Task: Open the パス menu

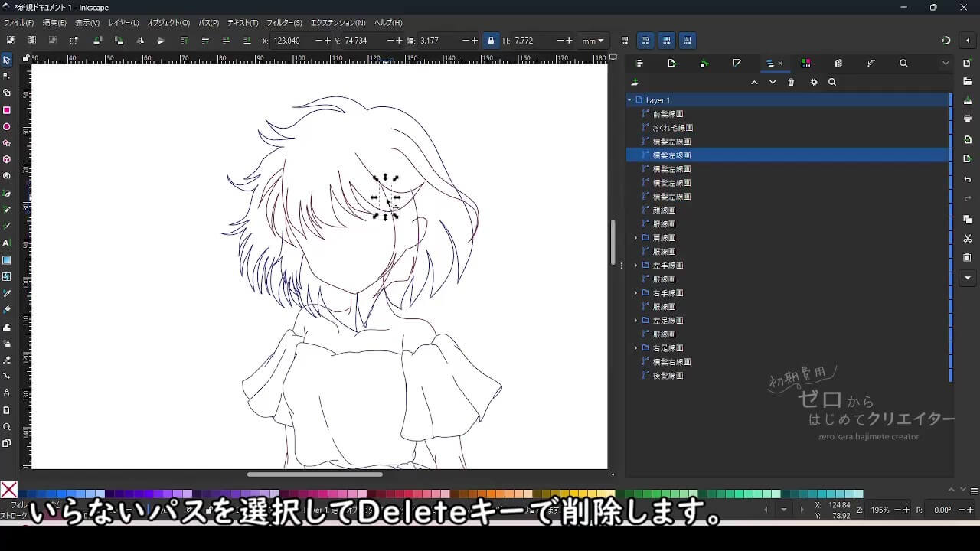Action: point(207,23)
